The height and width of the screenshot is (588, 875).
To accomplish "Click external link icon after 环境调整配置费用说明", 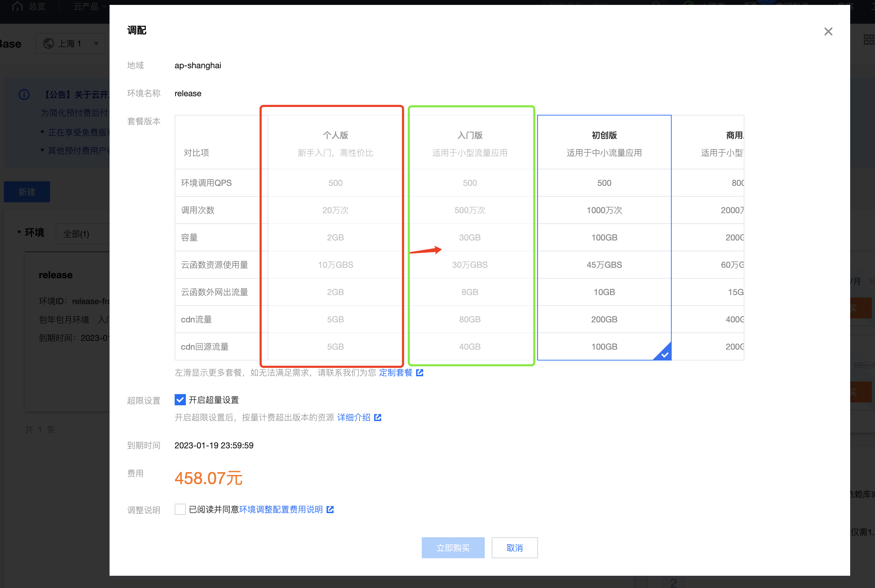I will tap(330, 509).
